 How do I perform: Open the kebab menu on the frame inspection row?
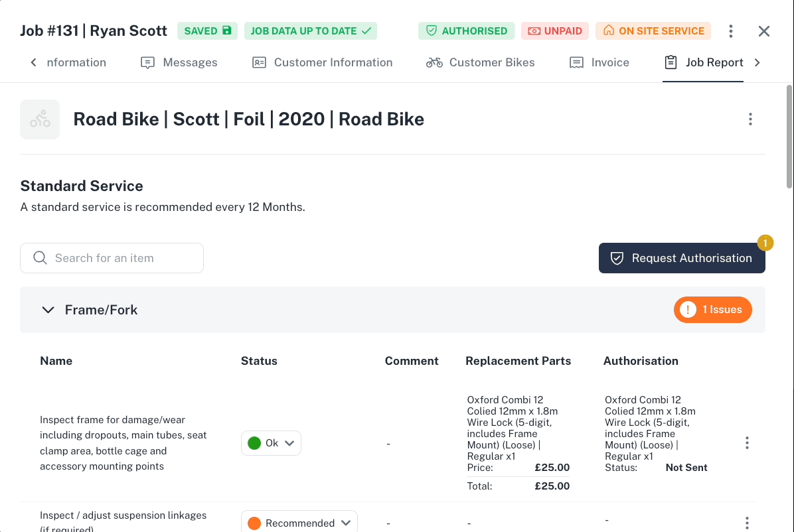(747, 442)
